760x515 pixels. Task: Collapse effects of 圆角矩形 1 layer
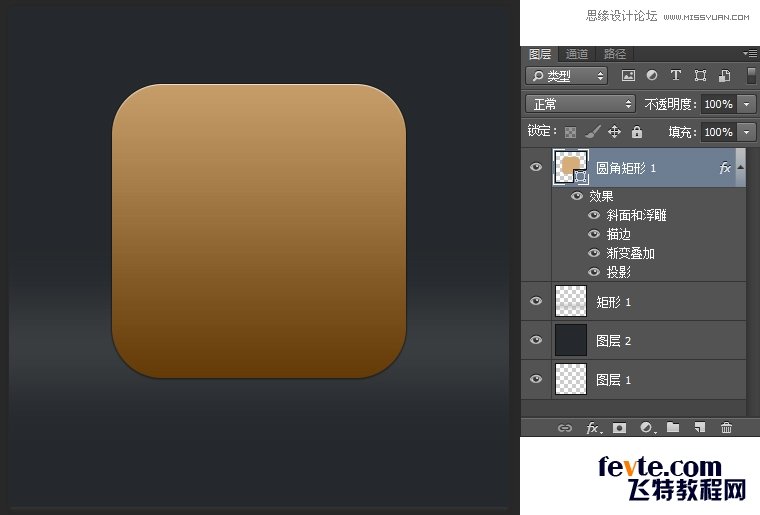coord(741,167)
